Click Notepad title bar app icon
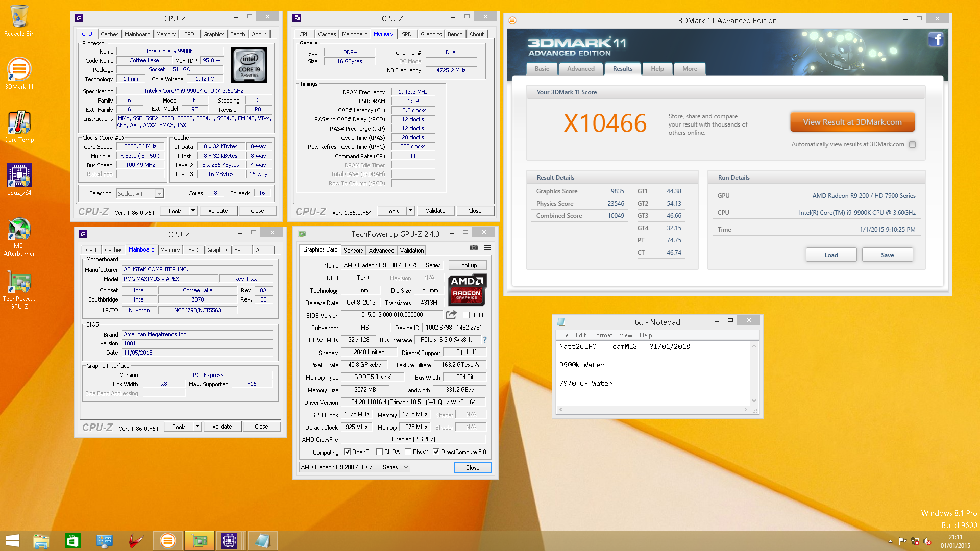This screenshot has height=551, width=980. point(561,322)
